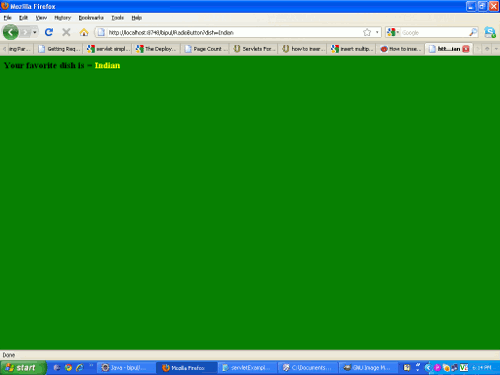
Task: Click the localhost URL address field
Action: 233,32
